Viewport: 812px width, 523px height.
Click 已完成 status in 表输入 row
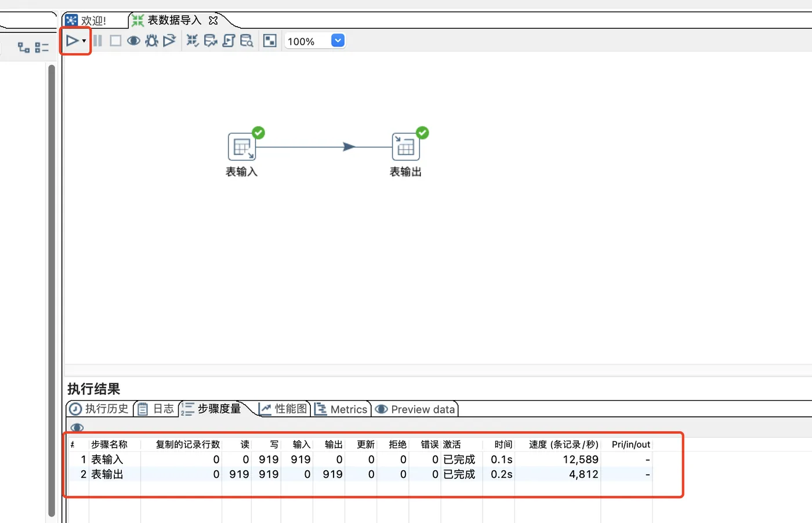pyautogui.click(x=459, y=459)
